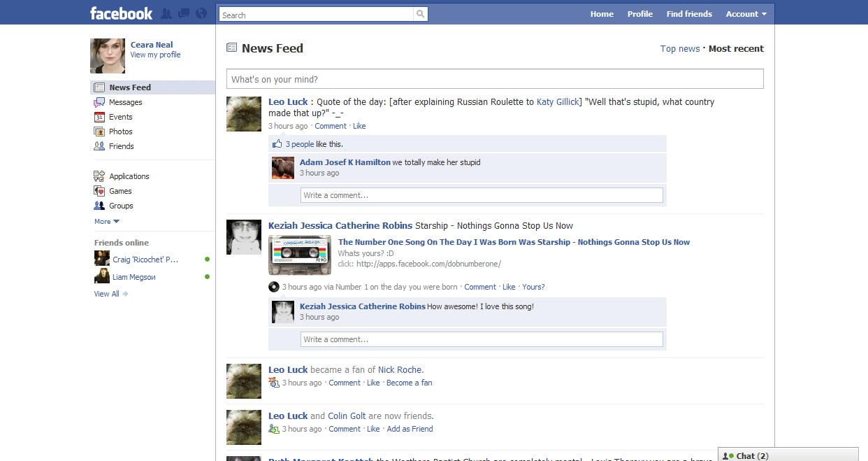Like Leo Luck's quote post
868x461 pixels.
tap(359, 126)
